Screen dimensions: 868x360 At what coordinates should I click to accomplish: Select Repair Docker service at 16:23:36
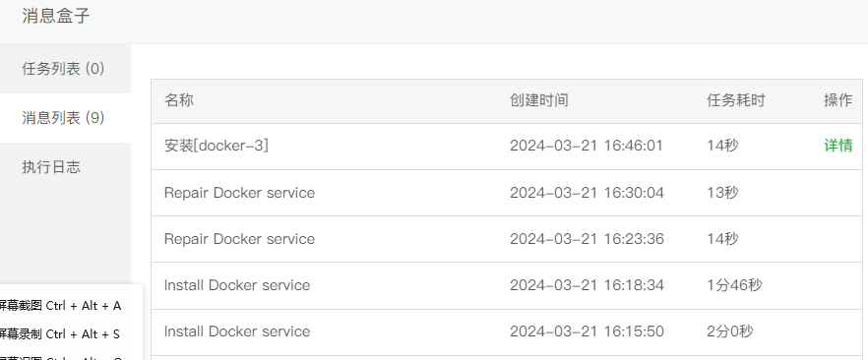pyautogui.click(x=239, y=239)
